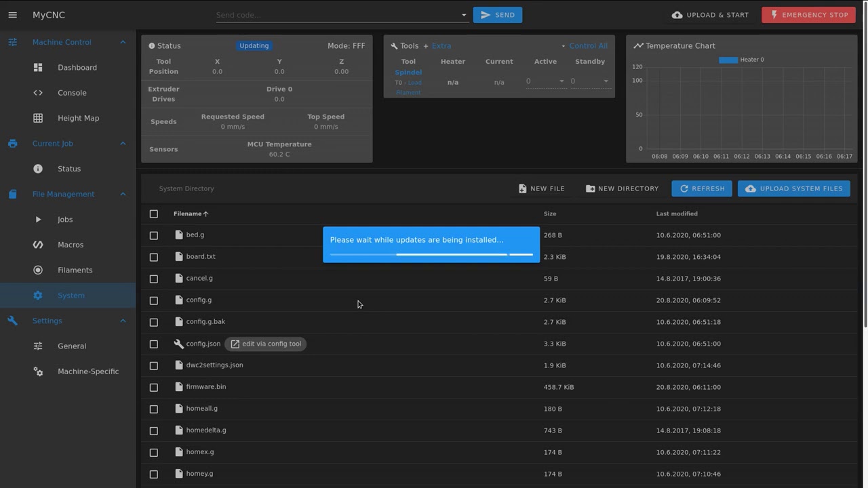Image resolution: width=868 pixels, height=488 pixels.
Task: Click the Tools wrench icon
Action: pyautogui.click(x=394, y=46)
